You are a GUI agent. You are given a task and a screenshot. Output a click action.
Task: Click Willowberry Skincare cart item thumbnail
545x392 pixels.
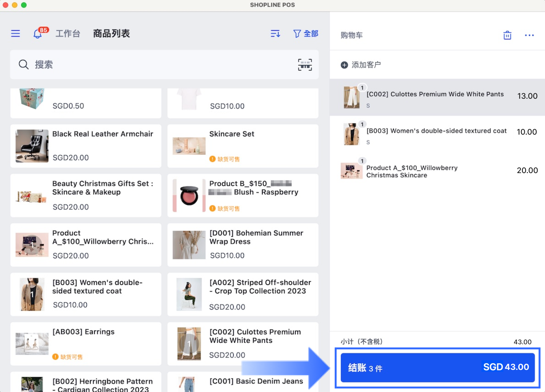(x=352, y=171)
